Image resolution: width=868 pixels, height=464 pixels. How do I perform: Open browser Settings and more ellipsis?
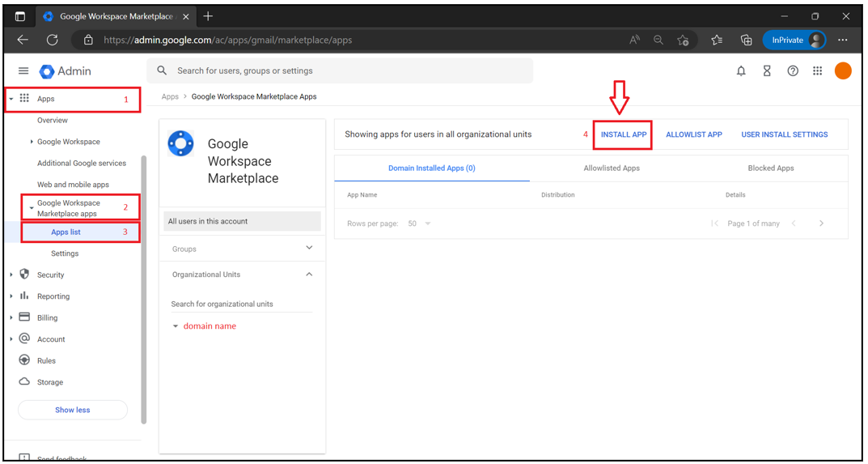(x=843, y=40)
